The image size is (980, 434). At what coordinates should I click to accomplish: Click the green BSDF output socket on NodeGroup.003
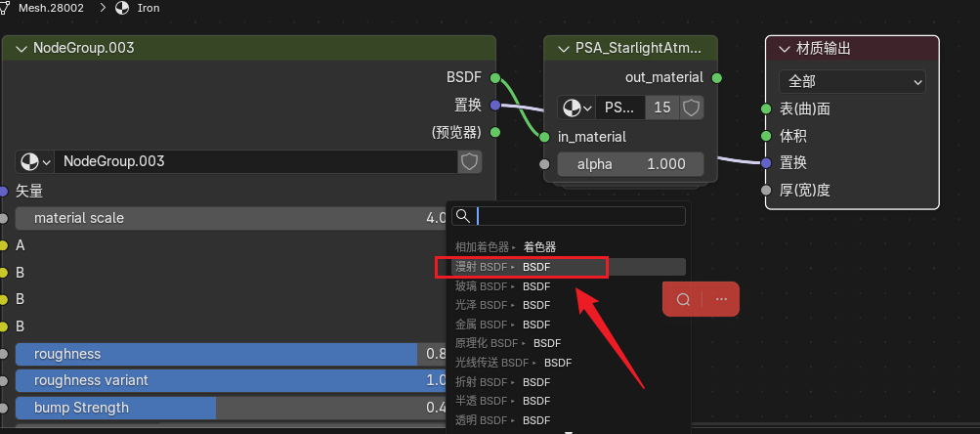click(495, 77)
